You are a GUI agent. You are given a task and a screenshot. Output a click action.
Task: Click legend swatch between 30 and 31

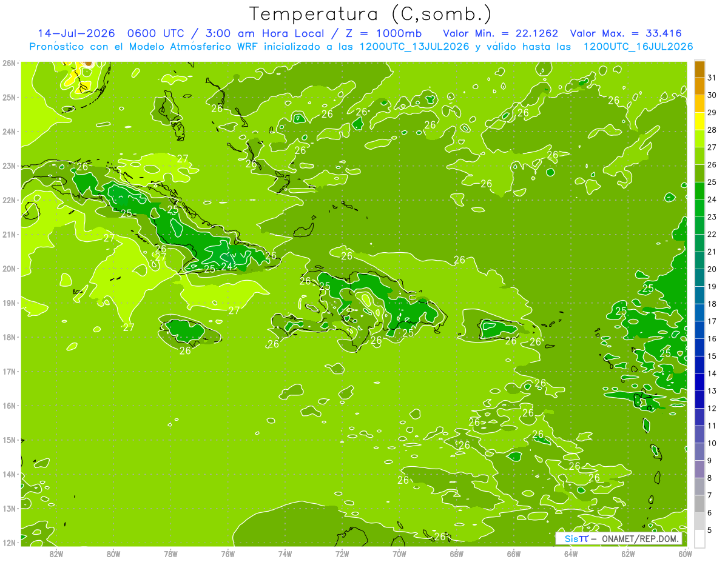pyautogui.click(x=699, y=86)
